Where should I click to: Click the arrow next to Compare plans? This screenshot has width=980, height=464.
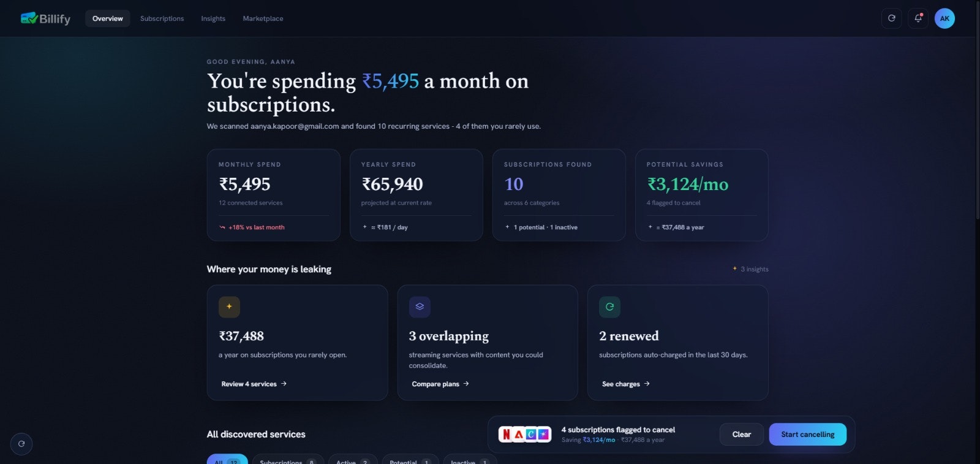tap(466, 384)
